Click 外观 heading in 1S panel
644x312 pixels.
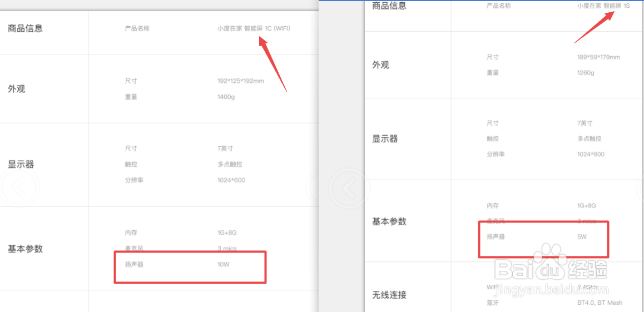point(381,65)
